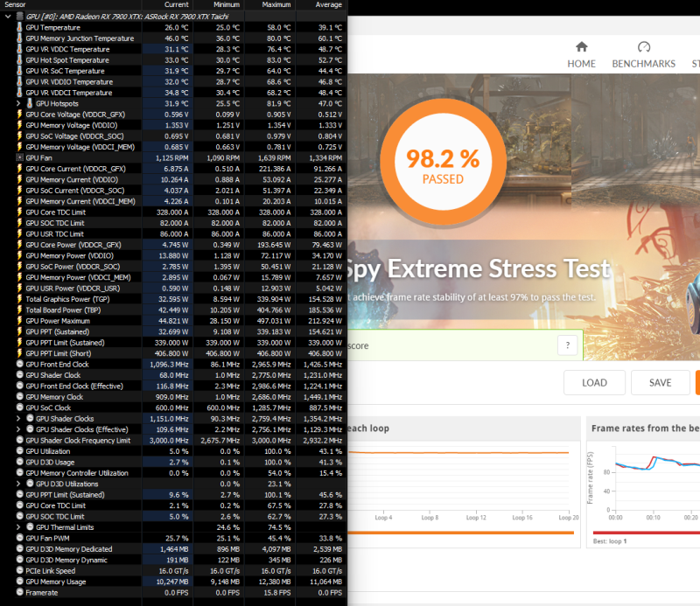Click the clock icon of GPU Front End Clock
Image resolution: width=700 pixels, height=606 pixels.
click(x=19, y=364)
